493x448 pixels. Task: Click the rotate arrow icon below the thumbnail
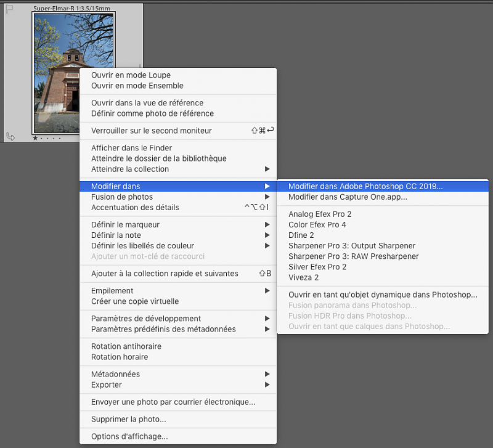[10, 136]
